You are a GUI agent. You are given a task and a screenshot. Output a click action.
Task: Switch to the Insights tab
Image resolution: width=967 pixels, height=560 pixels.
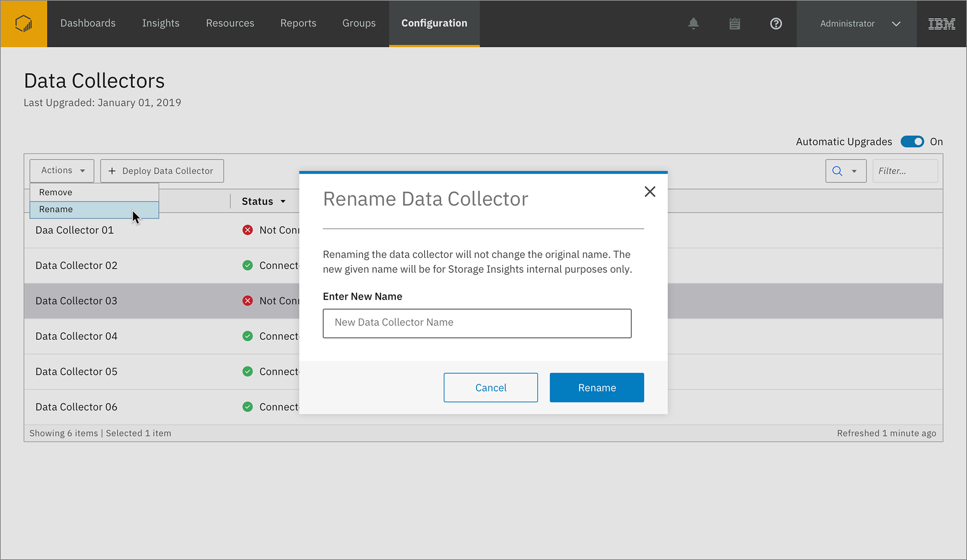click(160, 23)
